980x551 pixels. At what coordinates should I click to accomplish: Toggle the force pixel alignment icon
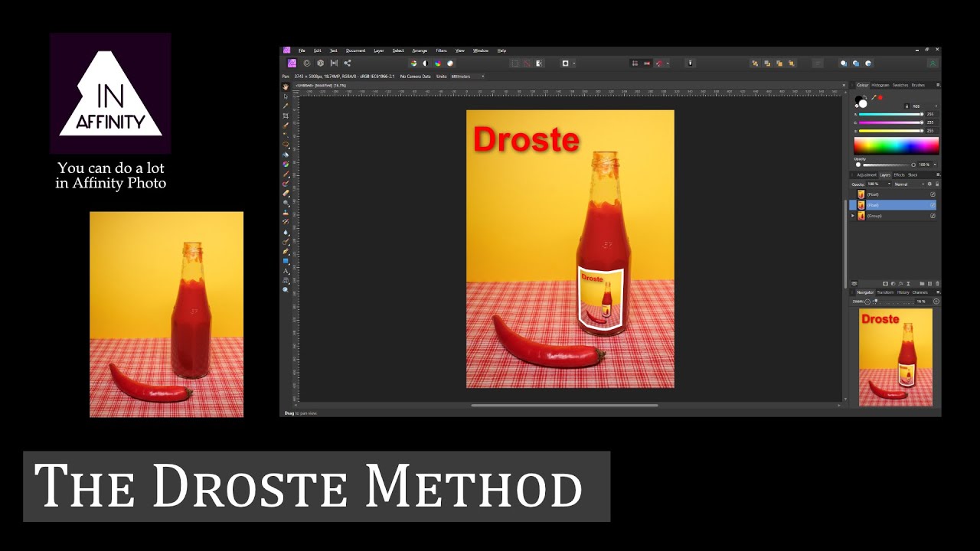click(647, 64)
